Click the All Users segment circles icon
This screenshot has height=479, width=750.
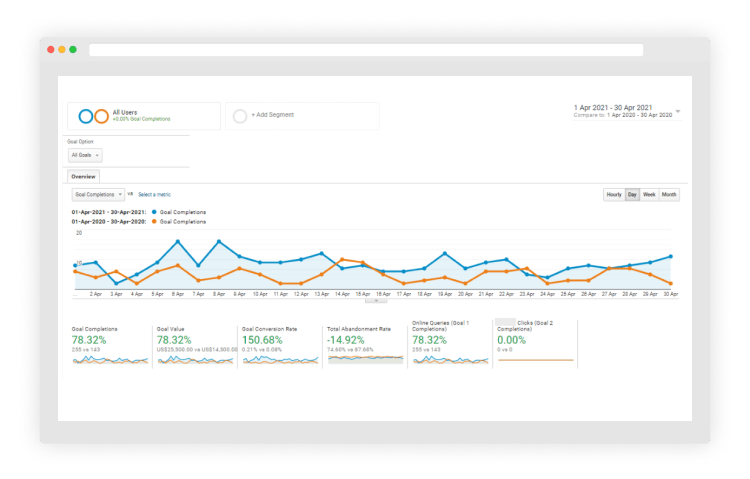click(93, 116)
